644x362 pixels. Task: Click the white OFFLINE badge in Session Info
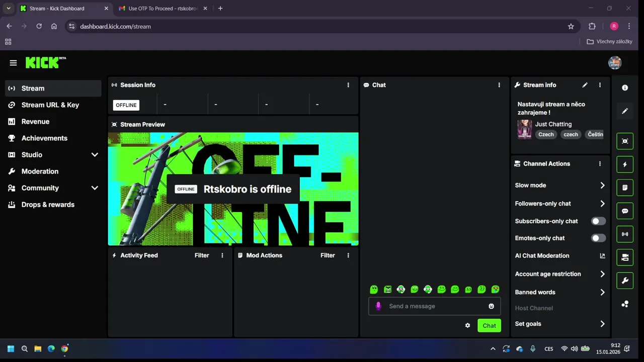tap(126, 105)
